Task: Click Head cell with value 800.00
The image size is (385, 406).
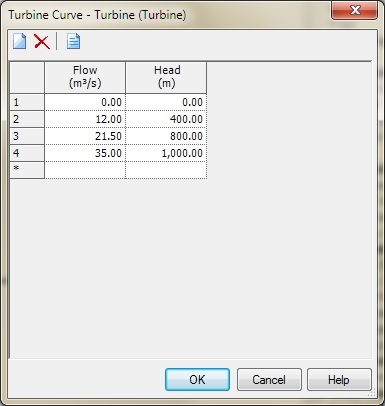Action: tap(166, 136)
